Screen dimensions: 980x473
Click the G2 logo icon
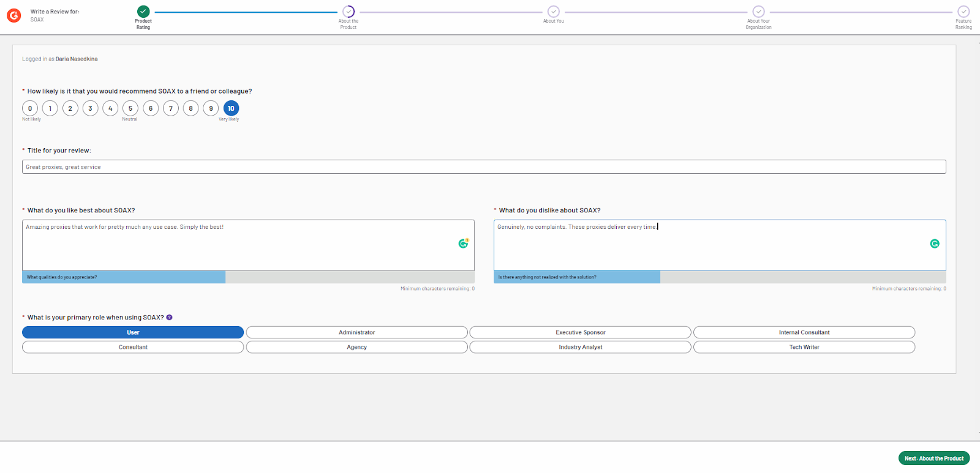(14, 15)
